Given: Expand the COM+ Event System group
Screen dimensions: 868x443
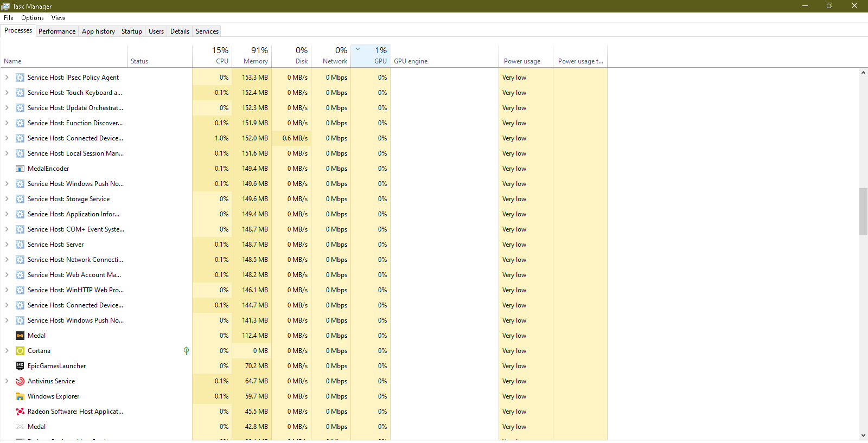Looking at the screenshot, I should 7,229.
